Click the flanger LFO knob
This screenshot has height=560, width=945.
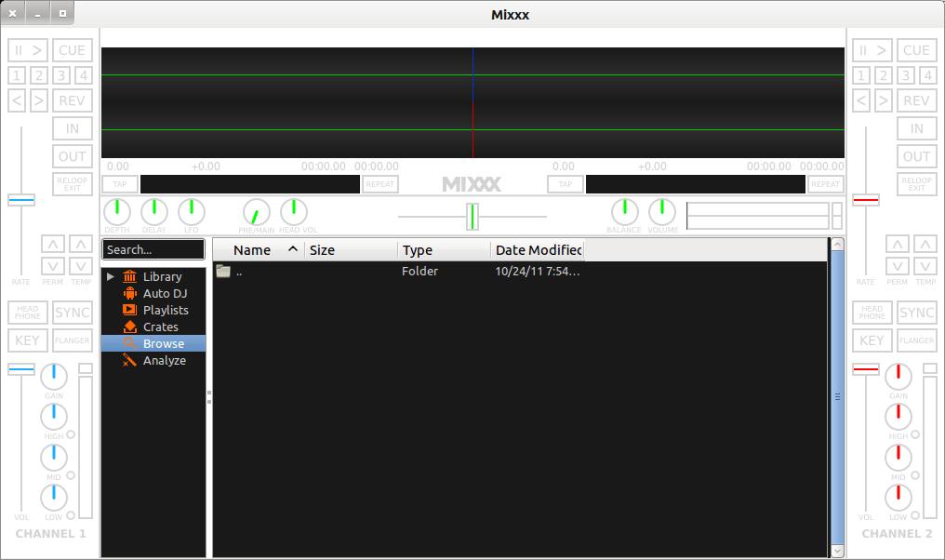(x=192, y=211)
